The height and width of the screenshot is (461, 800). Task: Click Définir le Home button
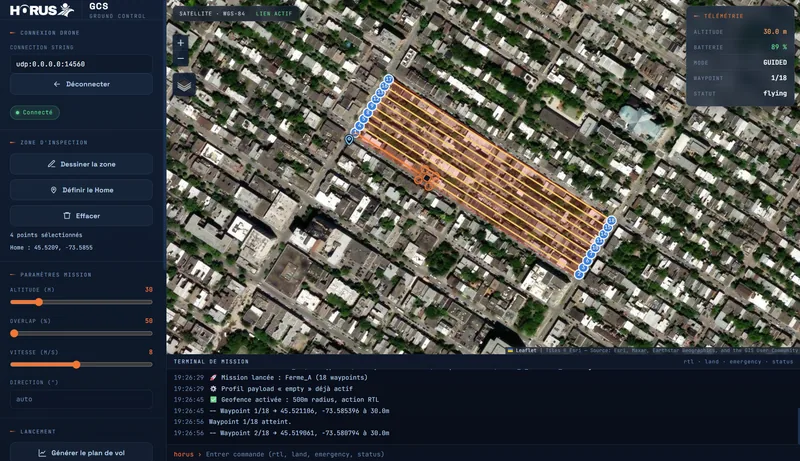tap(81, 190)
